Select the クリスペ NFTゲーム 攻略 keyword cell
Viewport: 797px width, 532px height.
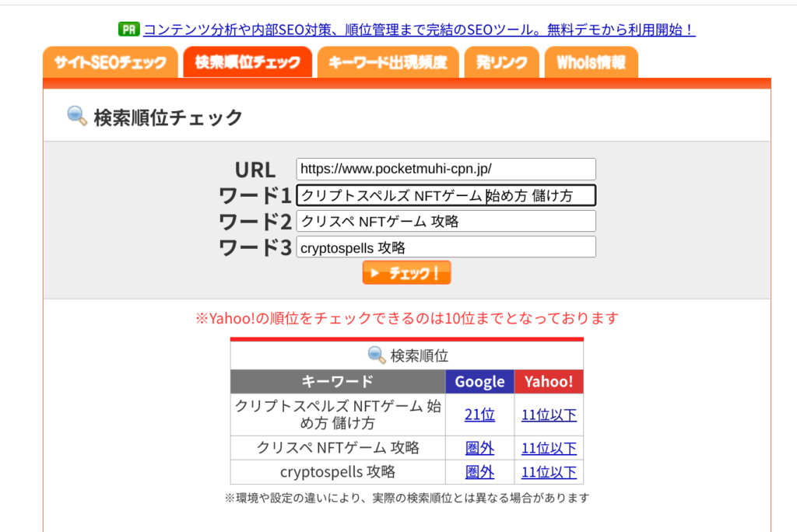(338, 448)
